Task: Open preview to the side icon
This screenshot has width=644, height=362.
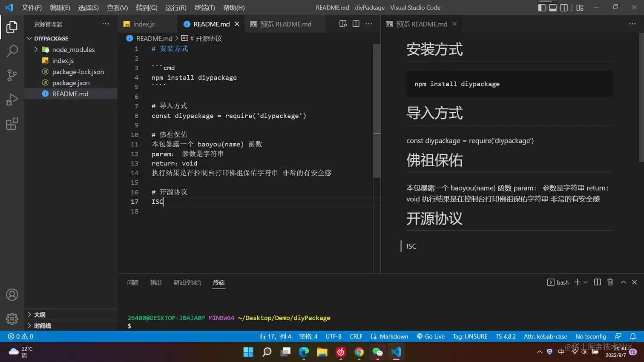Action: [343, 24]
